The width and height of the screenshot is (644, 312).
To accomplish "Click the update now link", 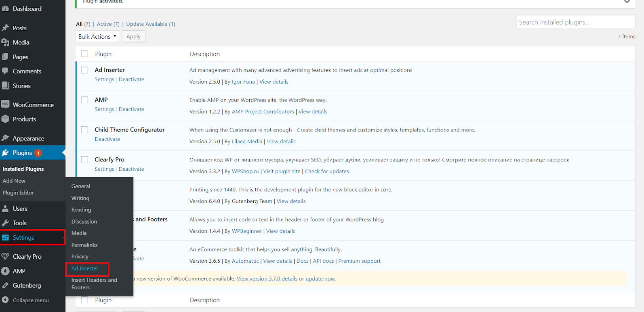I will 320,278.
